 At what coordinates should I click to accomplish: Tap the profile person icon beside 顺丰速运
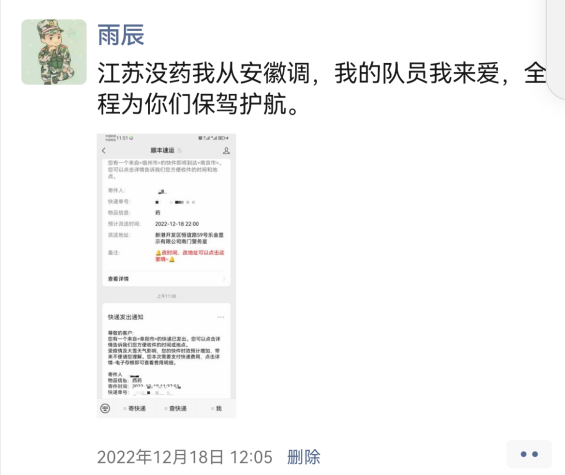[226, 150]
